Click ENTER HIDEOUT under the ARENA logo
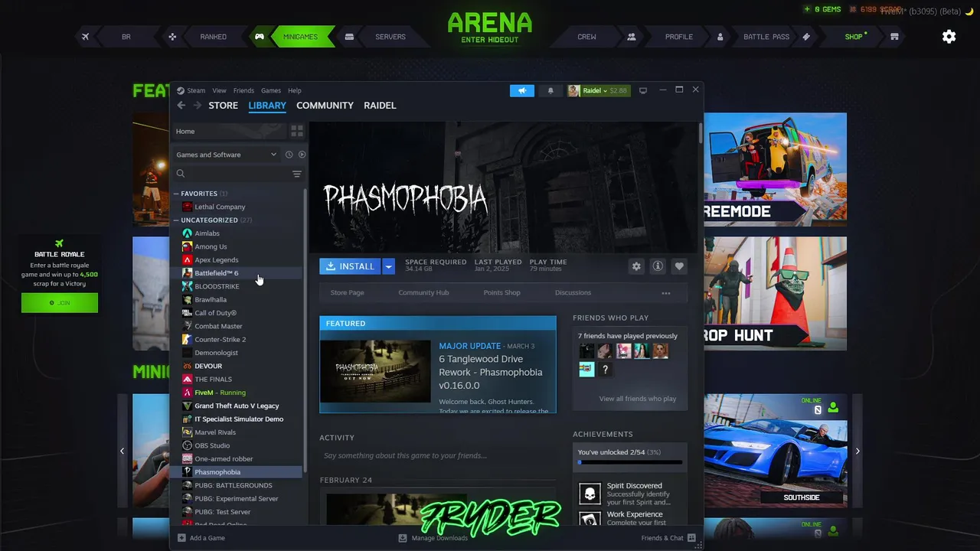 tap(490, 40)
